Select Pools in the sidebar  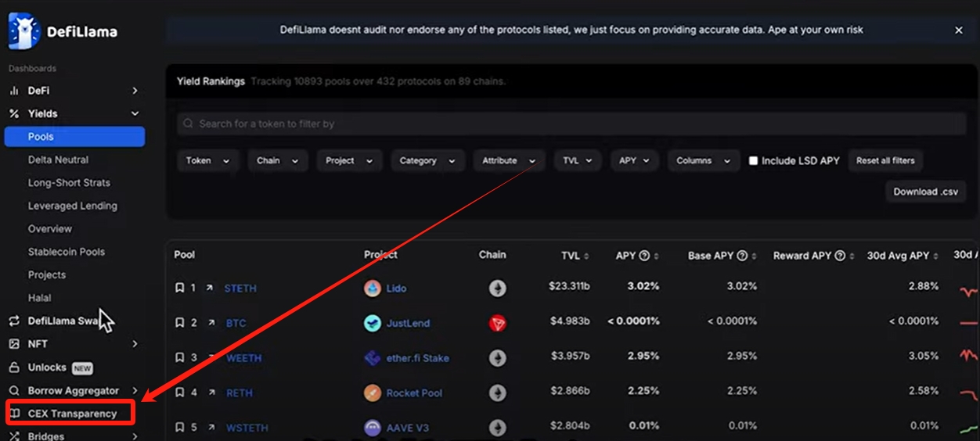tap(74, 136)
